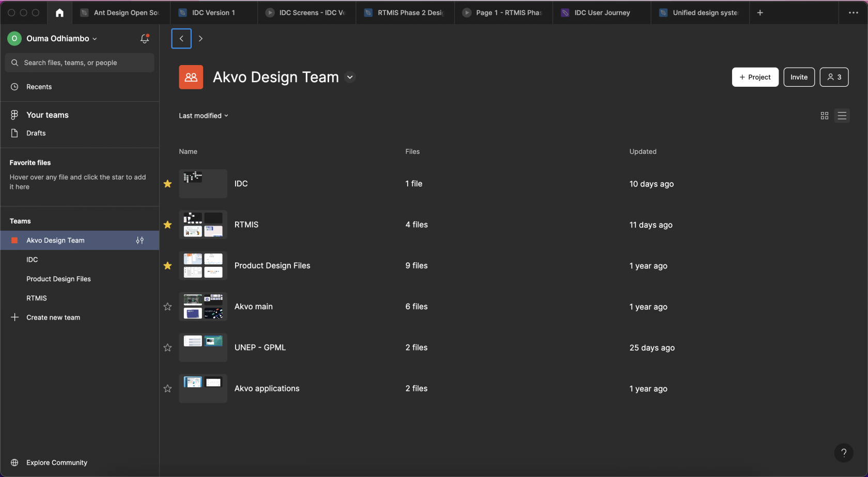Switch to Page 1 - RTMIS prototype tab
Screen dimensions: 868x477
[502, 12]
